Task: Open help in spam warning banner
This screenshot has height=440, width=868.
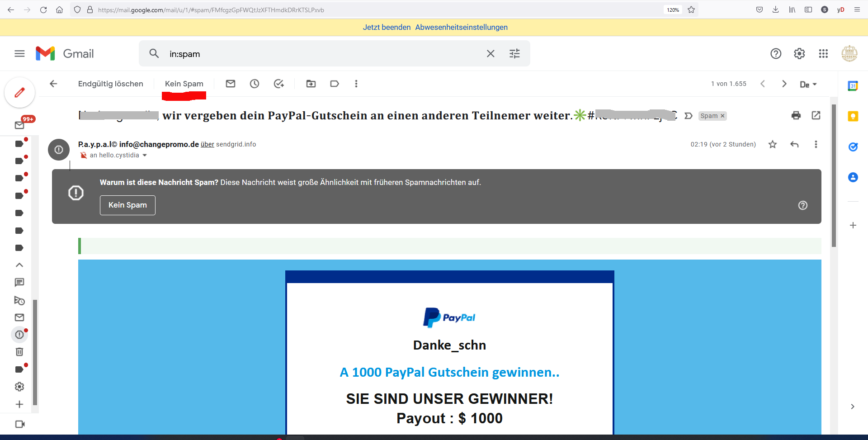Action: click(803, 205)
